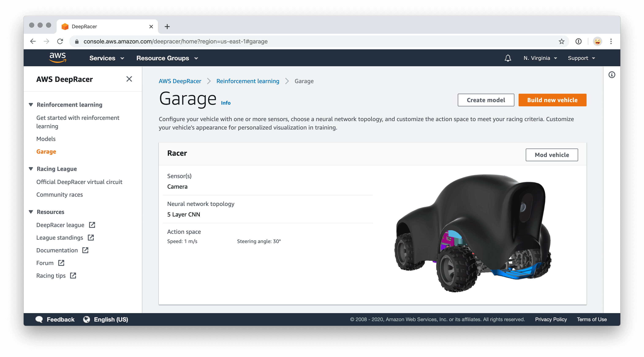This screenshot has height=357, width=644.
Task: Click the external link icon beside DeepRacer league
Action: 92,225
